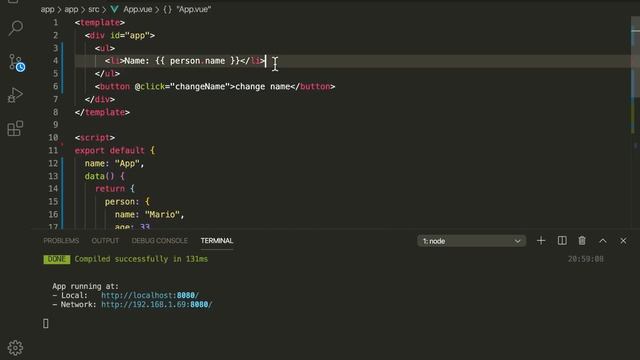Click the green DONE badge in terminal
Screen dimensions: 640x360
coord(57,259)
